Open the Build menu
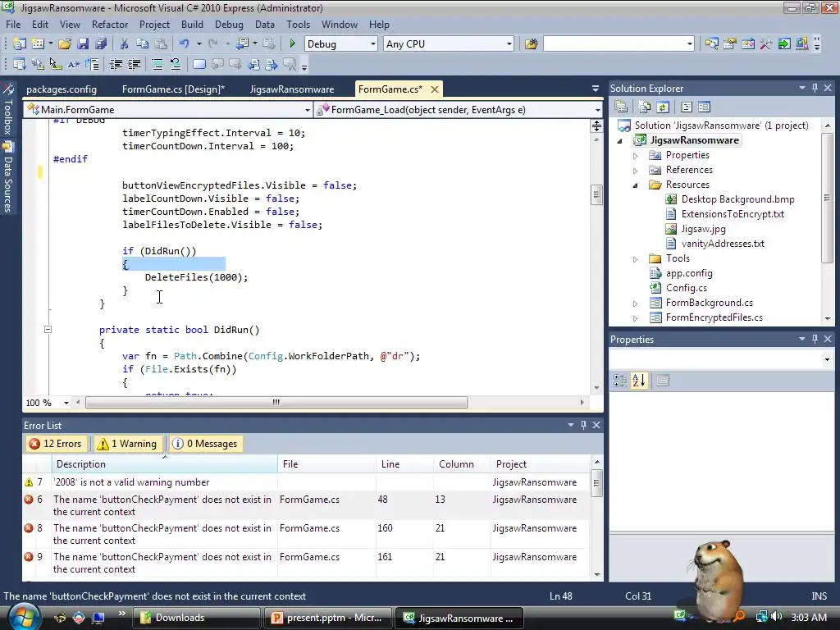Viewport: 840px width, 630px height. point(192,24)
